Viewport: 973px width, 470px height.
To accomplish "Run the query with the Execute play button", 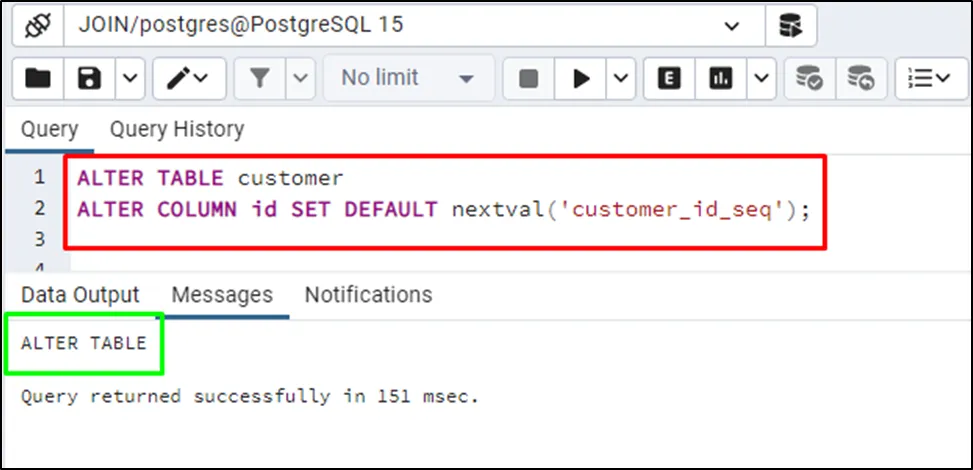I will [581, 78].
